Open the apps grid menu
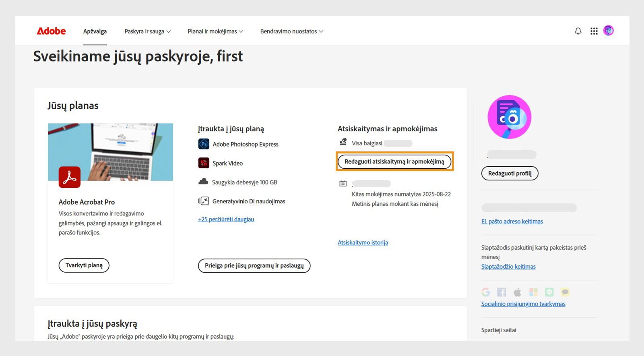The height and width of the screenshot is (356, 644). click(x=594, y=31)
